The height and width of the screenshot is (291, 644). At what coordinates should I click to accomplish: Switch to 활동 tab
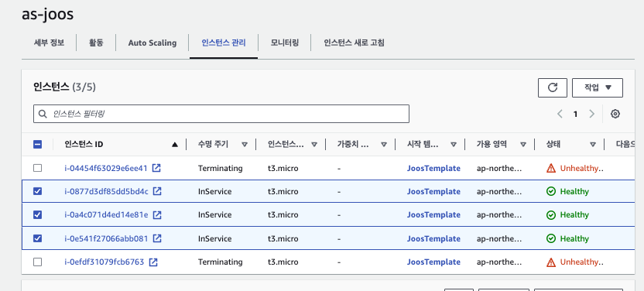(x=96, y=43)
